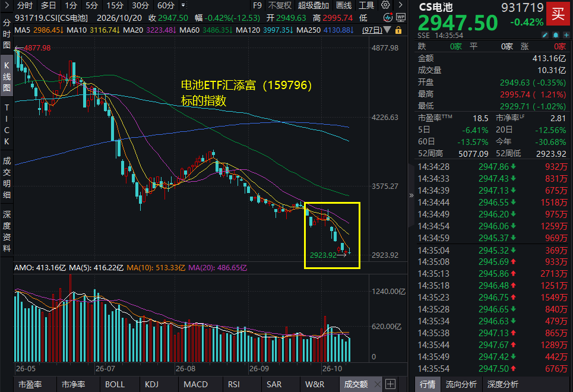Click the red 买 buy button
The image size is (573, 392).
(x=558, y=14)
